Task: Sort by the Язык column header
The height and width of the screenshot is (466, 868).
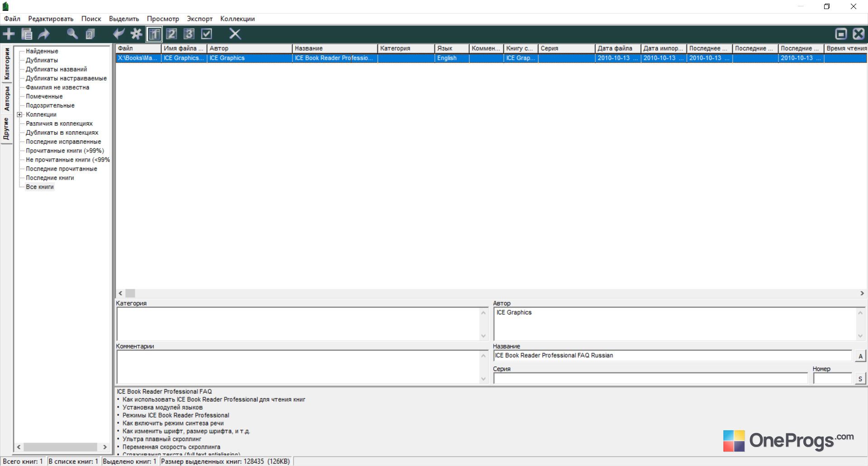Action: point(452,48)
